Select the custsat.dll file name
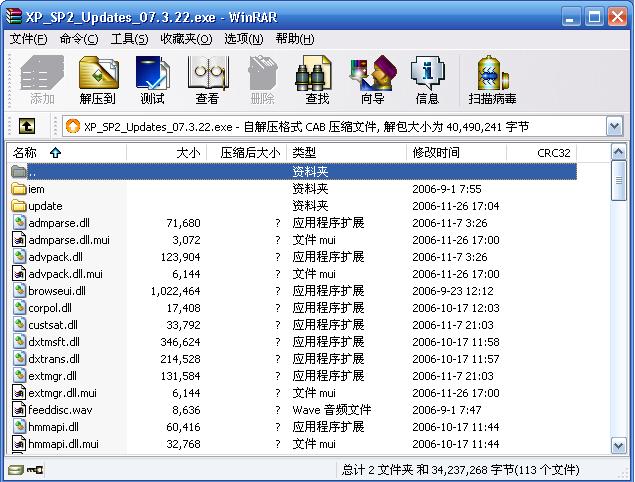 53,325
